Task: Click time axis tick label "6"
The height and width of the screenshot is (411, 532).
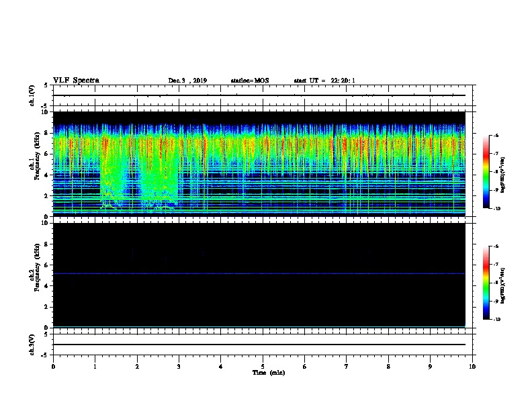Action: pos(305,367)
